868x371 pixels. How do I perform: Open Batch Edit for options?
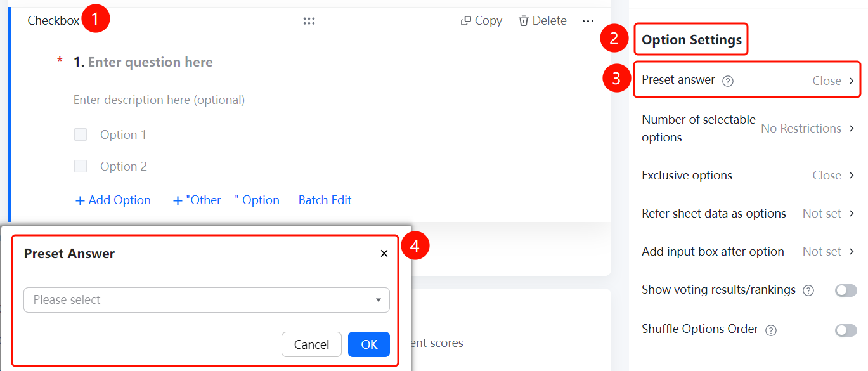pos(325,200)
